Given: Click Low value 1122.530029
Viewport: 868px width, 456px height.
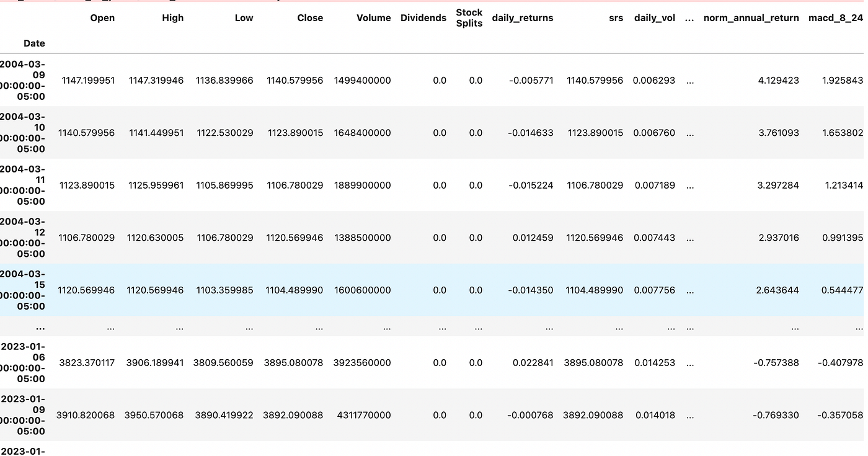Looking at the screenshot, I should tap(224, 133).
